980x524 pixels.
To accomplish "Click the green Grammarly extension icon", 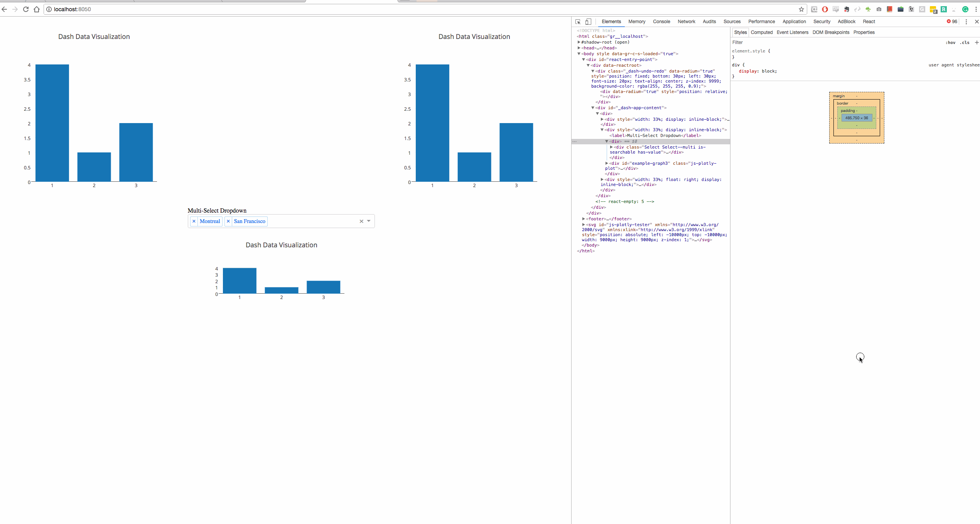I will 965,9.
